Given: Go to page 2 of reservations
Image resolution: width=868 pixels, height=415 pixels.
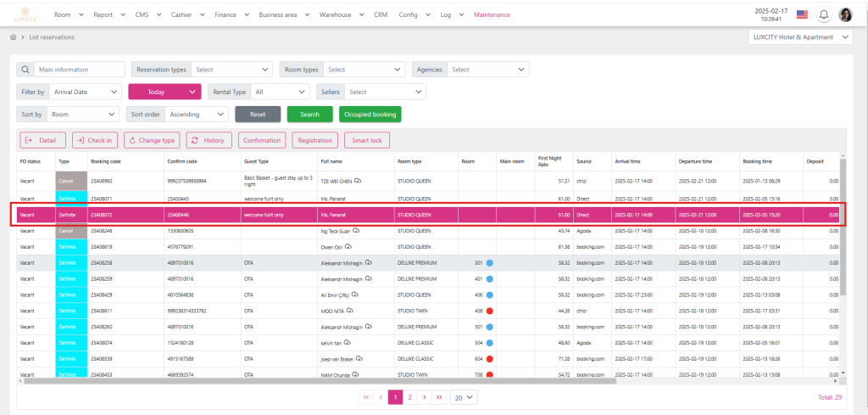Looking at the screenshot, I should coord(409,396).
